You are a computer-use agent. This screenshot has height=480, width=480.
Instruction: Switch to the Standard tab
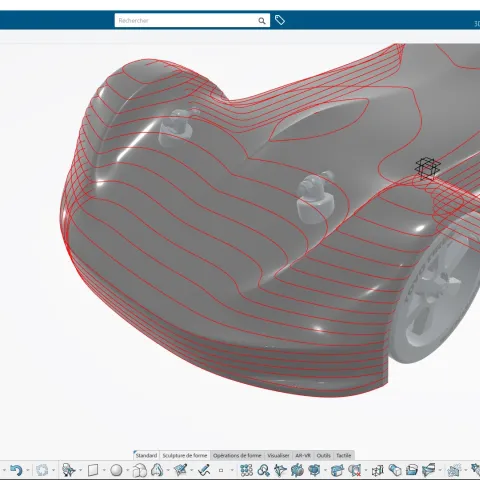pyautogui.click(x=146, y=455)
